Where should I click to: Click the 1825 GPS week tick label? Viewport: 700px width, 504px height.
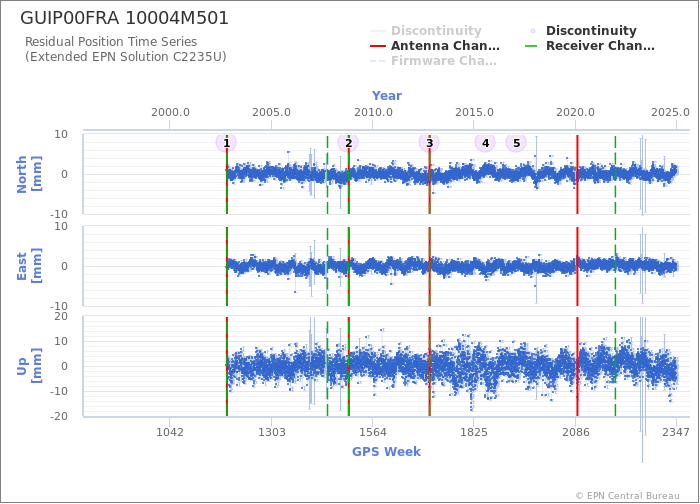pyautogui.click(x=474, y=432)
